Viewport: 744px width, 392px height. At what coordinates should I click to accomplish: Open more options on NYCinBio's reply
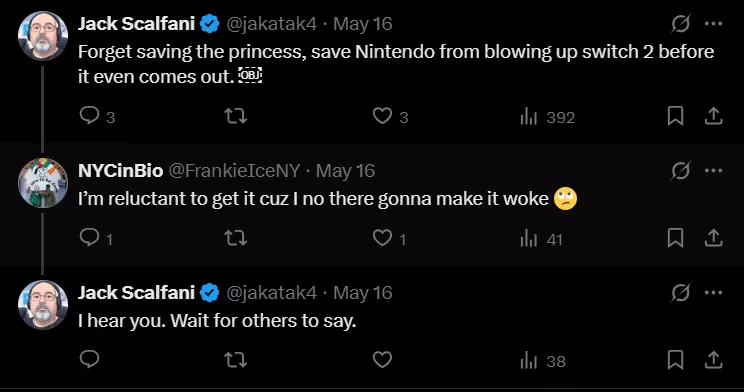point(714,170)
